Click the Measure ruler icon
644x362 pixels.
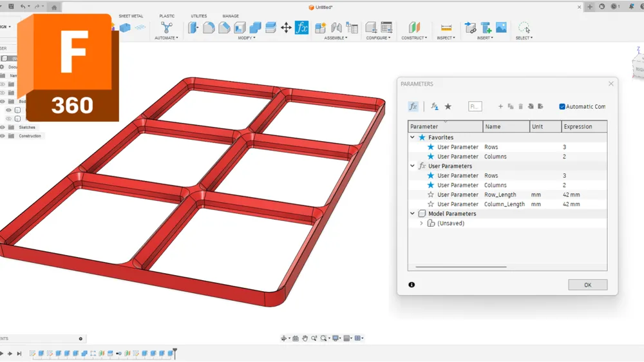[x=446, y=28]
